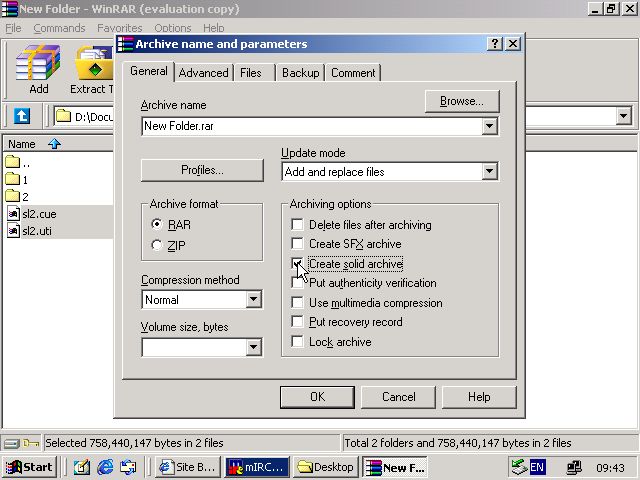The height and width of the screenshot is (480, 640).
Task: Check Use multimedia compression
Action: point(298,302)
